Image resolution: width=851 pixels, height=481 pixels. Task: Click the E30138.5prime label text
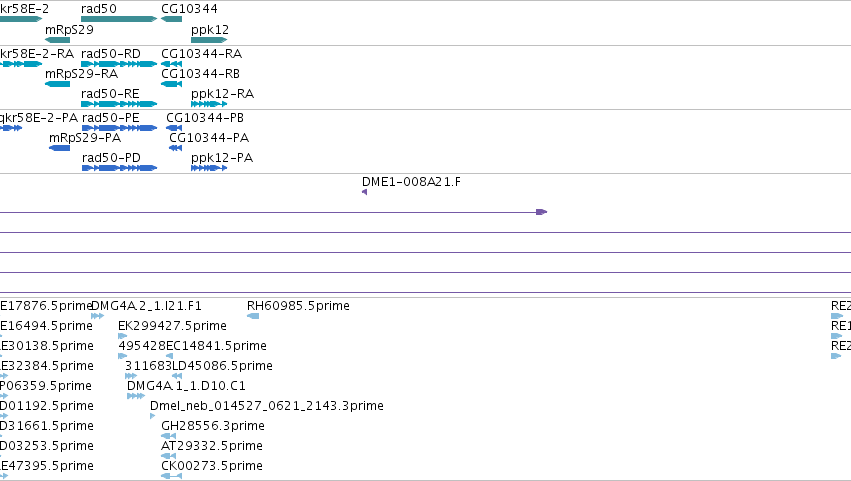(47, 346)
